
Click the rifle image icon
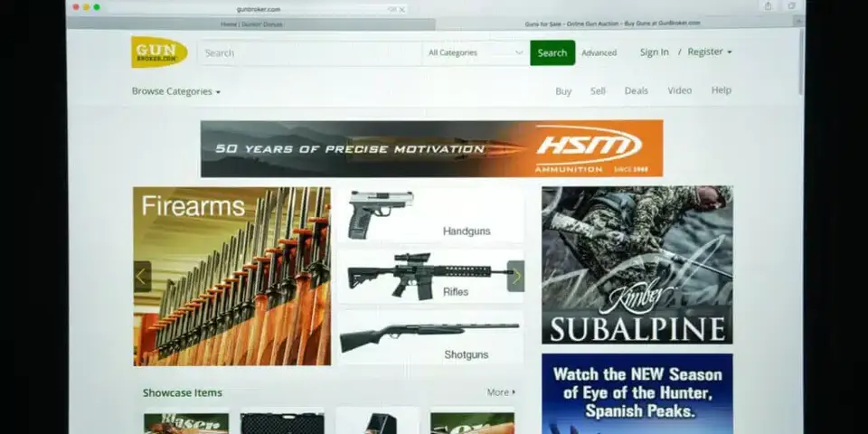pos(418,273)
